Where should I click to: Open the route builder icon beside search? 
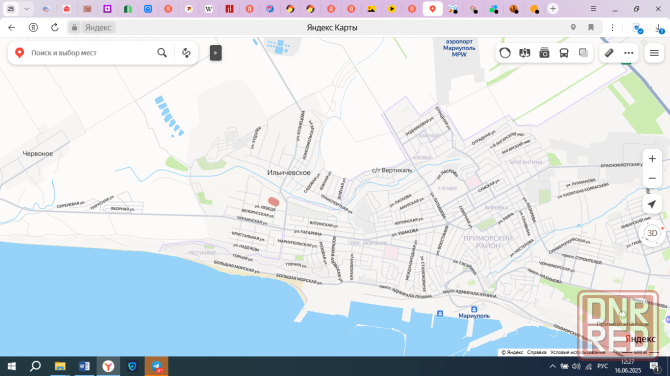click(186, 53)
